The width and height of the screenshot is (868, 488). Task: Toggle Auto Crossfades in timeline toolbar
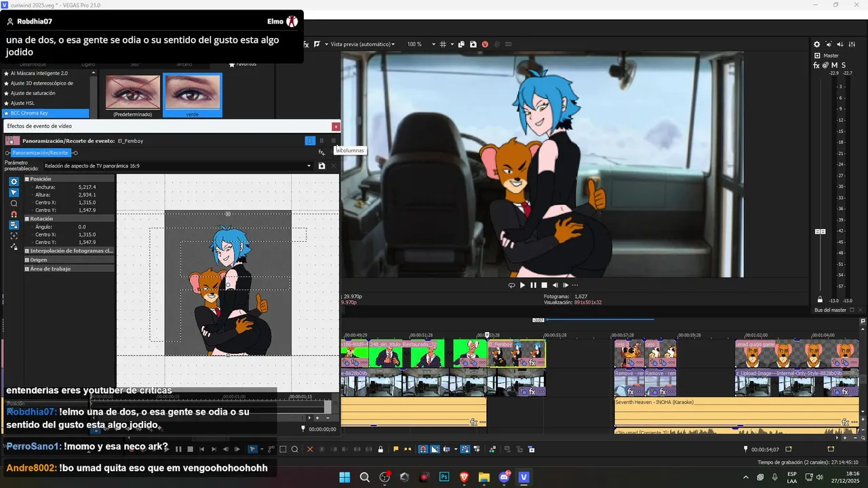tap(435, 449)
